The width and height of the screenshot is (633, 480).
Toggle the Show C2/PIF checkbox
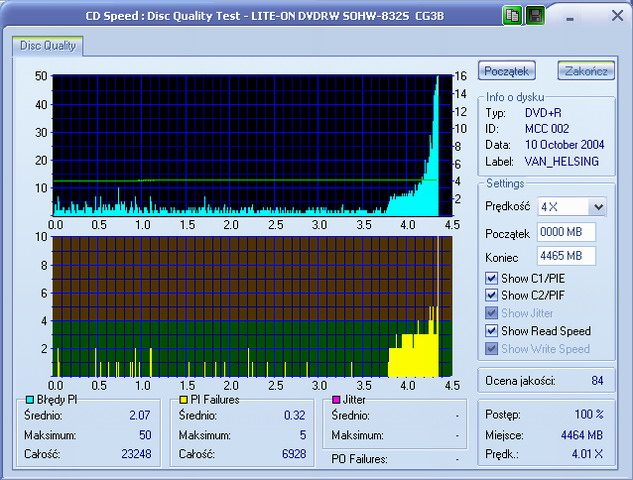click(491, 295)
